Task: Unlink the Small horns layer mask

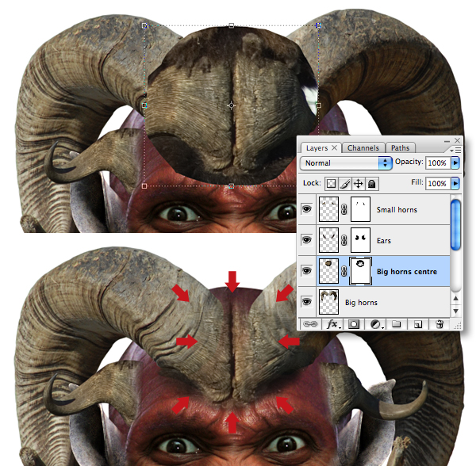Action: point(344,209)
